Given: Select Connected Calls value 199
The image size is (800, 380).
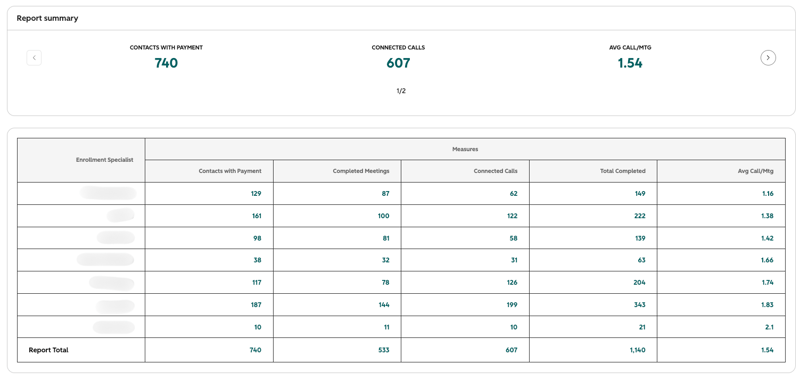Looking at the screenshot, I should pyautogui.click(x=512, y=305).
